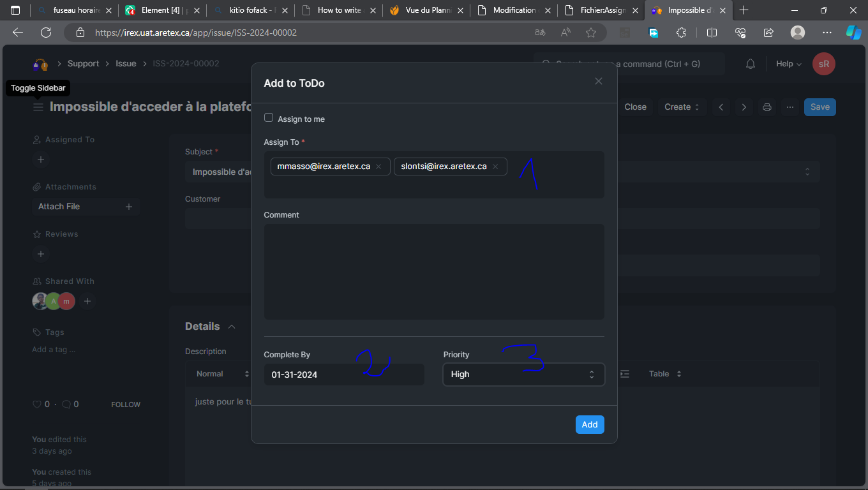The image size is (868, 490).
Task: Open the Normal text style dropdown
Action: click(x=223, y=374)
